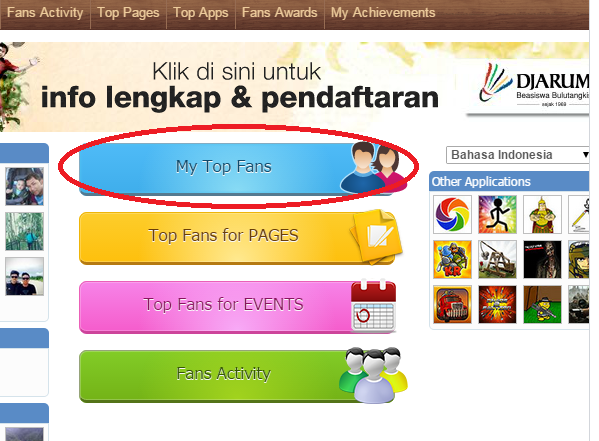Open the yellow gunman on grass icon
Viewport: 599px width, 441px height.
click(x=542, y=305)
